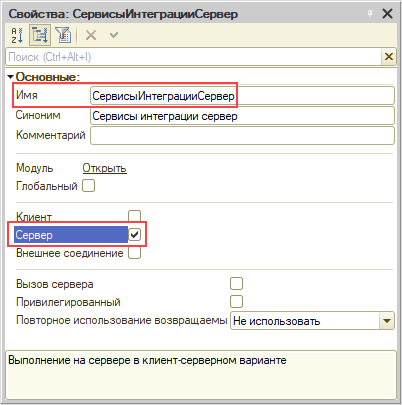Click the Комментарий property label
This screenshot has height=405, width=402.
click(51, 135)
